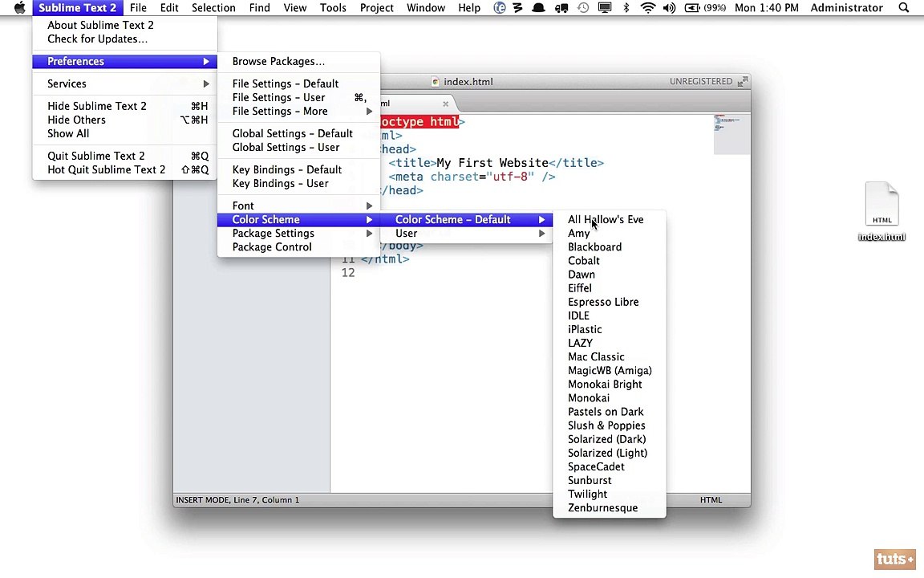Click the hat-shaped menu bar icon
The width and height of the screenshot is (924, 578).
tap(539, 8)
